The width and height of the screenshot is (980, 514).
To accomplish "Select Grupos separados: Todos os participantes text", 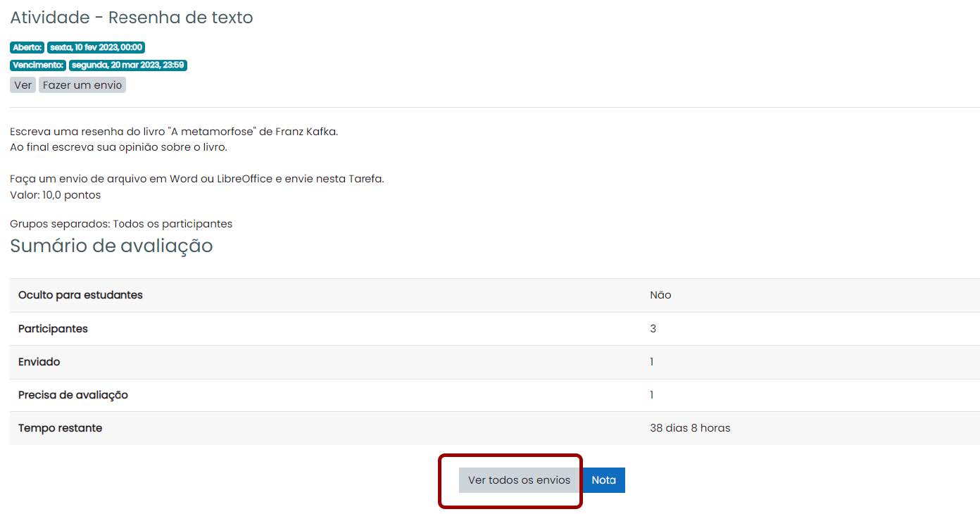I will click(x=120, y=223).
